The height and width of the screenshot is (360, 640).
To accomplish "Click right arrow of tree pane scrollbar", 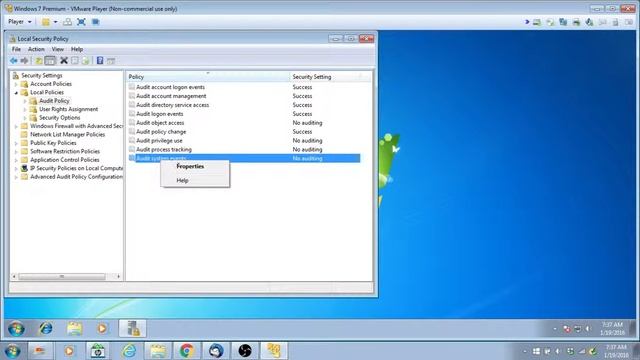I will click(118, 277).
